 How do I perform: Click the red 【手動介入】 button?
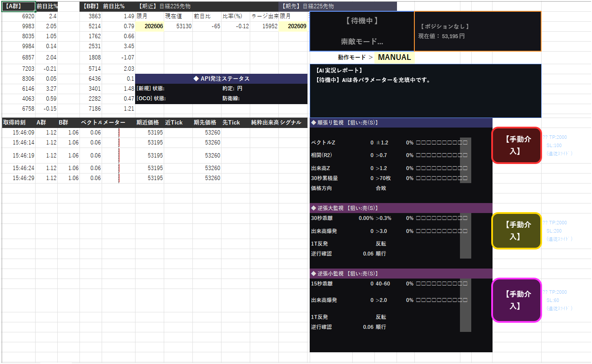click(516, 145)
